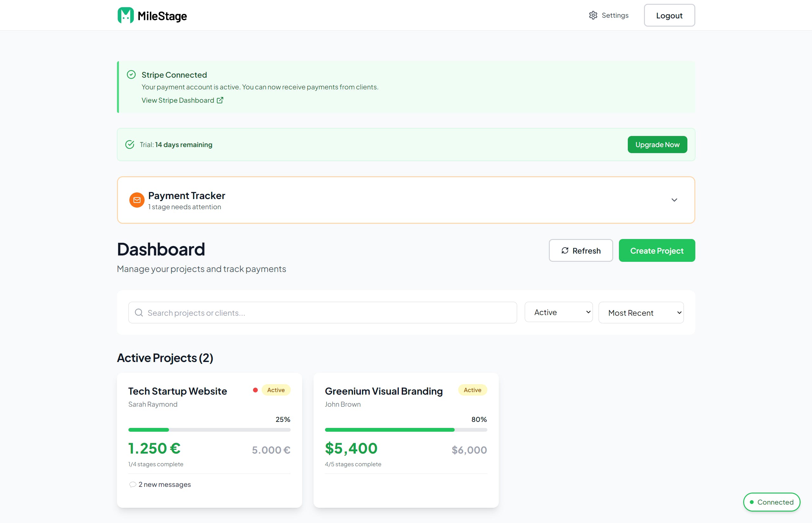Click red notification dot on Tech Startup Website
Image resolution: width=812 pixels, height=523 pixels.
pos(255,390)
